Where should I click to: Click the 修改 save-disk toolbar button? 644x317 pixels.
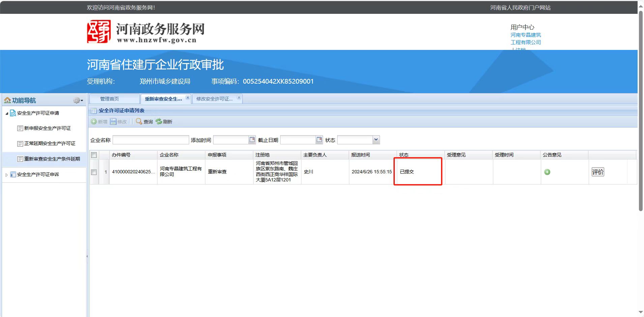click(x=118, y=122)
